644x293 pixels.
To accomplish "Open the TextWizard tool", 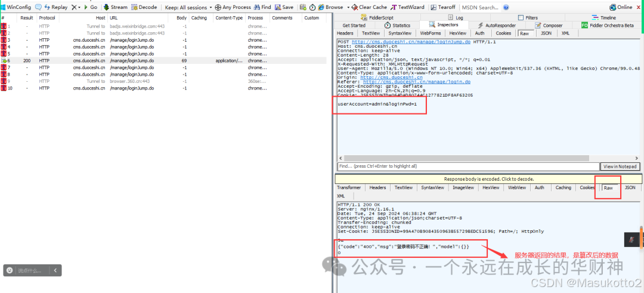I will click(x=408, y=7).
